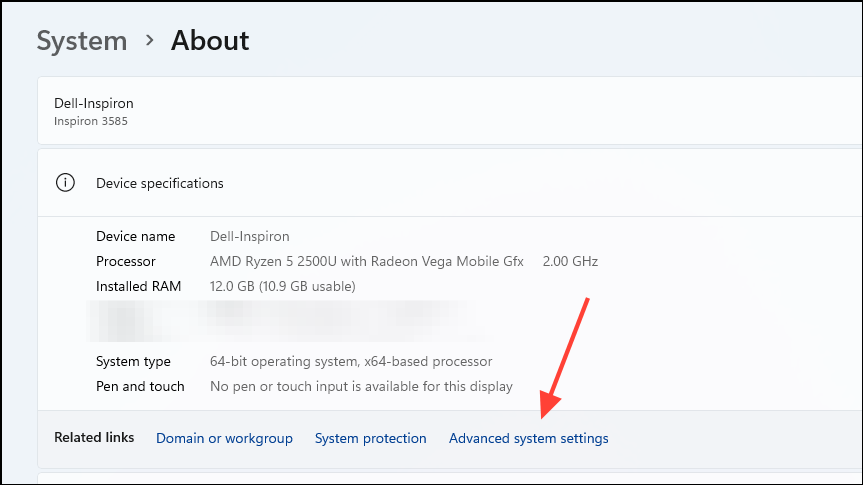Click the Installed RAM label
This screenshot has width=863, height=485.
[138, 286]
